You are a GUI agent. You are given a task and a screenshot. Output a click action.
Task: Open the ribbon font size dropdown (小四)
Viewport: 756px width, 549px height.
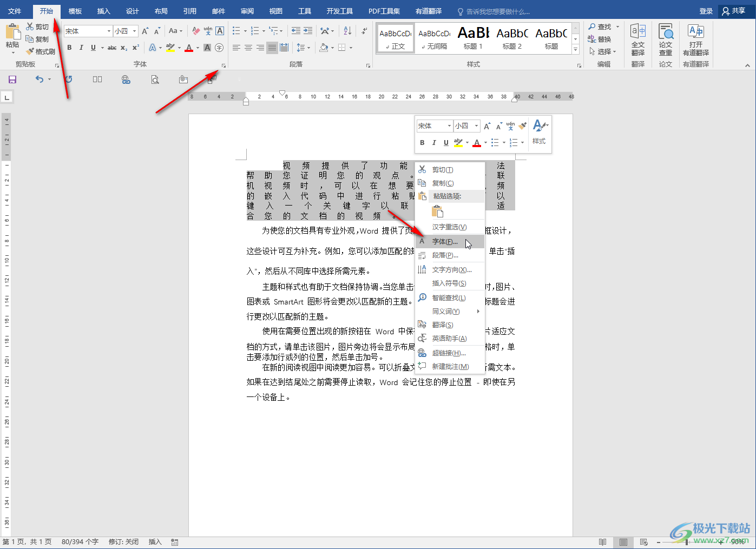coord(135,31)
